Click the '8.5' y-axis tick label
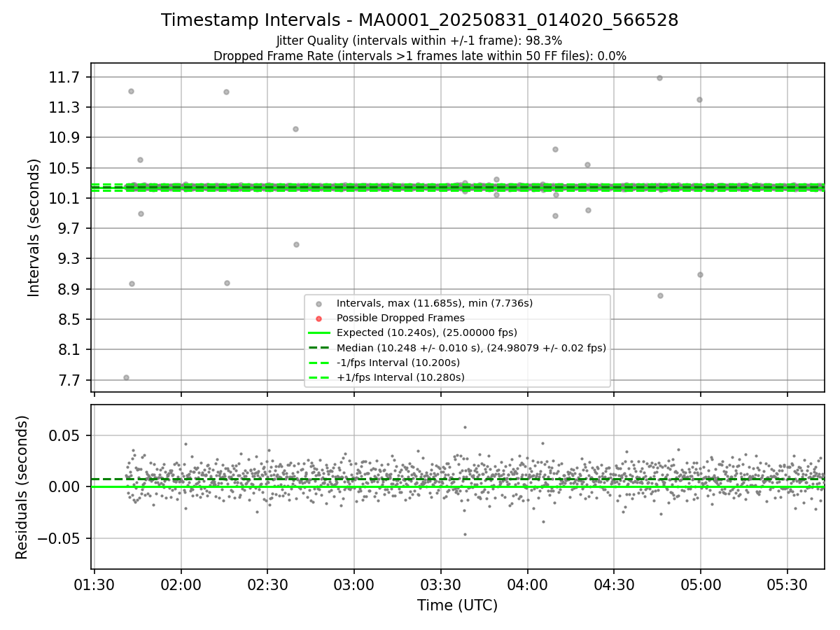 tap(68, 319)
